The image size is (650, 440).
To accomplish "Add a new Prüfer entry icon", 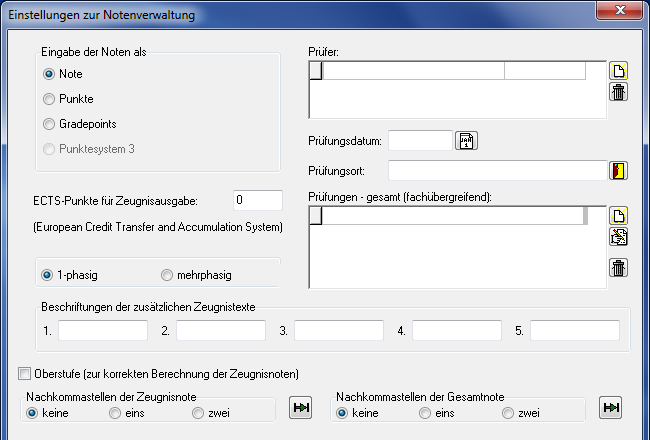I will pyautogui.click(x=618, y=71).
